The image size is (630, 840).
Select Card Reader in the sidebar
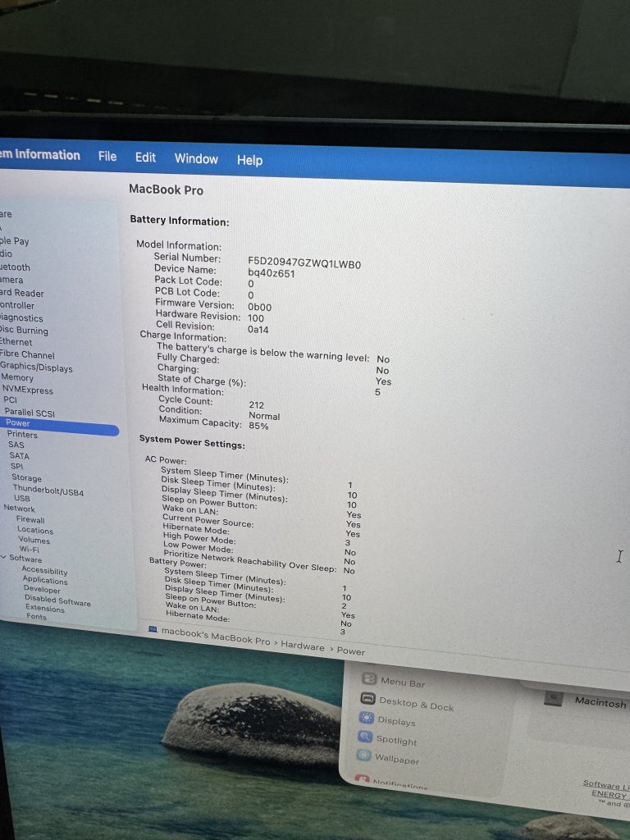pyautogui.click(x=21, y=293)
